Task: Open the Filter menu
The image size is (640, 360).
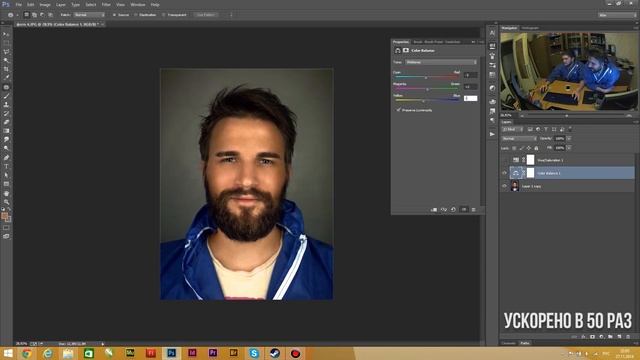Action: [106, 4]
